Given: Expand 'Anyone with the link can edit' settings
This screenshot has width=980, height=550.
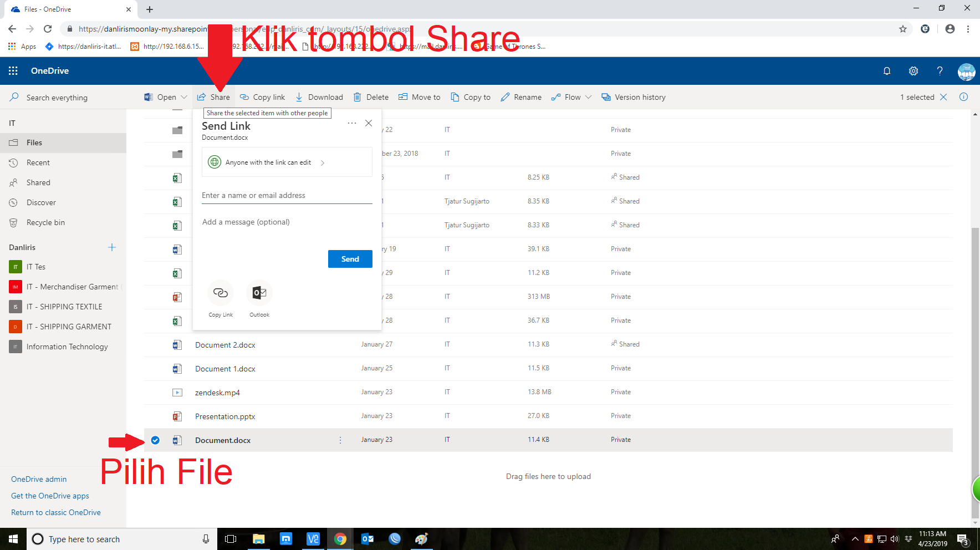Looking at the screenshot, I should (x=322, y=162).
